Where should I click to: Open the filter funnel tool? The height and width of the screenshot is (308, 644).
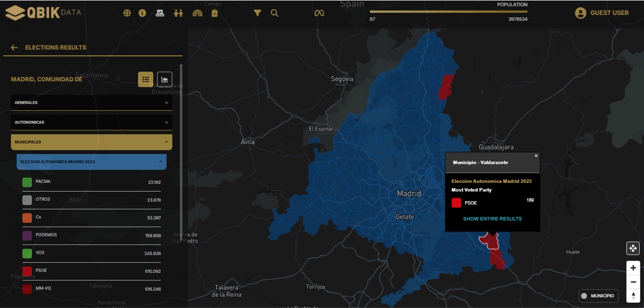coord(257,13)
